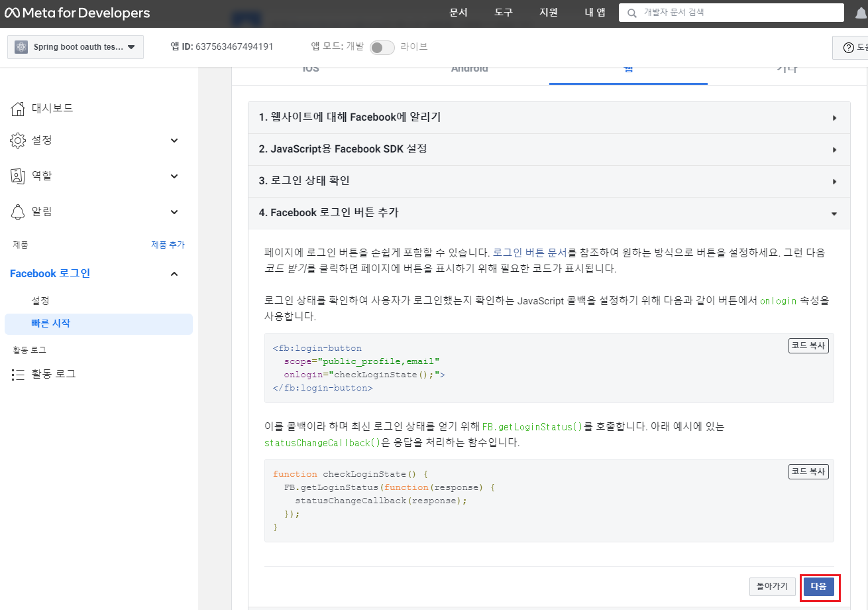Toggle app mode from development to live

pos(382,47)
